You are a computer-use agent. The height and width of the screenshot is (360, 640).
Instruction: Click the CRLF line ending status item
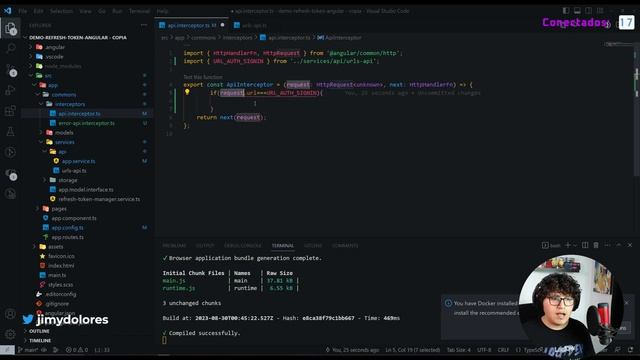503,350
